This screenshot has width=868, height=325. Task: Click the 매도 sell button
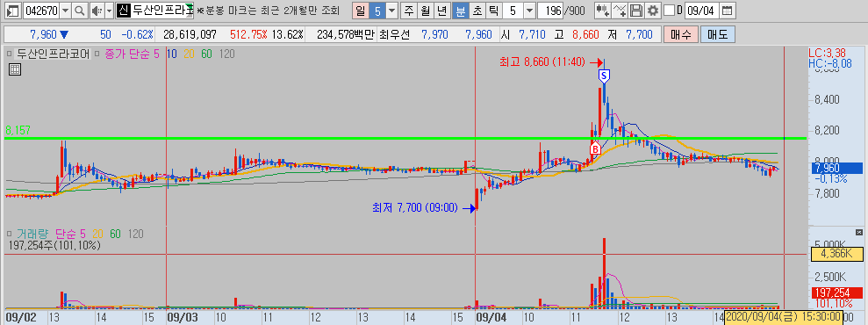pyautogui.click(x=717, y=34)
